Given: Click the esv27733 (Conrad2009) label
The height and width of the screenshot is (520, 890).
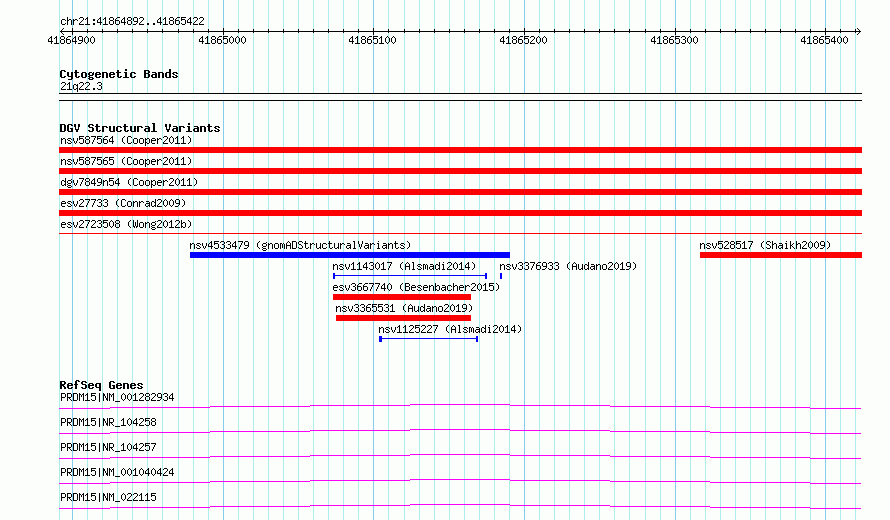Looking at the screenshot, I should tap(123, 203).
